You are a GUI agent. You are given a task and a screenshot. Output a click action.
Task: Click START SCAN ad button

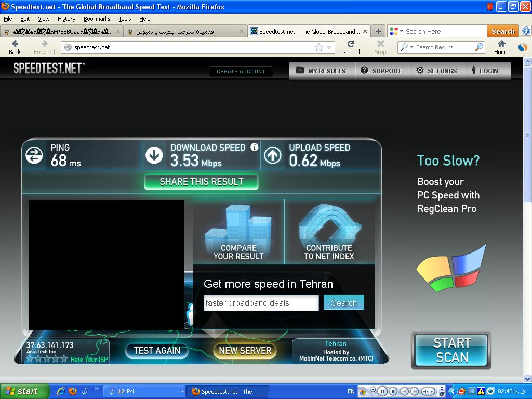451,351
